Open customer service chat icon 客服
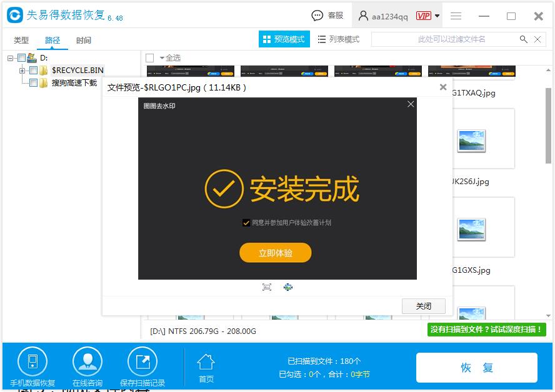 [x=317, y=16]
